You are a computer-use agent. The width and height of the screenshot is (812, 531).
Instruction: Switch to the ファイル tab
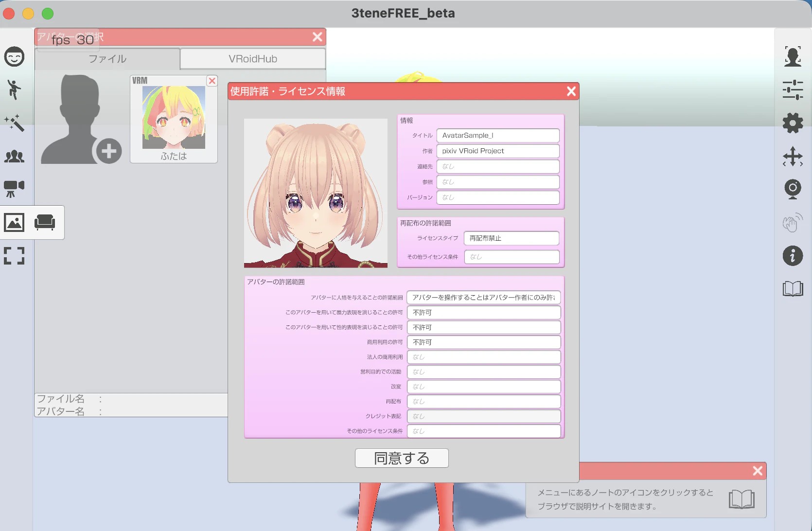107,59
